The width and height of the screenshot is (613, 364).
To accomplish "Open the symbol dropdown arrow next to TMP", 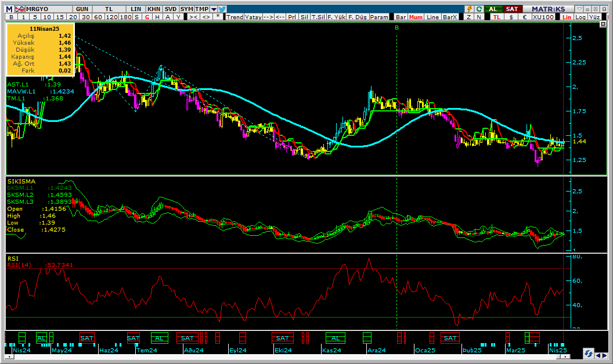I will point(213,9).
